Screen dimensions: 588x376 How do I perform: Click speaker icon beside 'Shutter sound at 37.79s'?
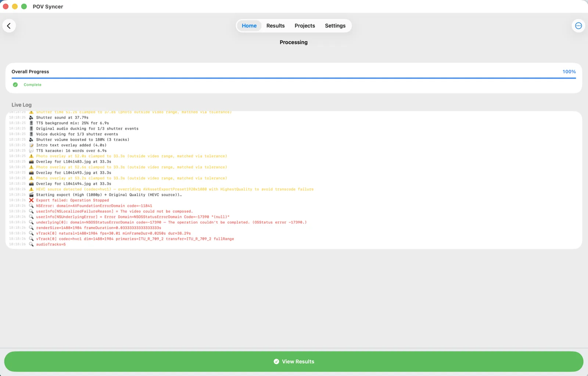pyautogui.click(x=31, y=118)
